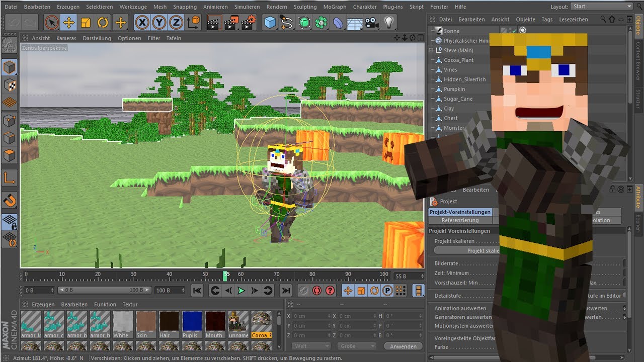Image resolution: width=644 pixels, height=362 pixels.
Task: Render to Picture Viewer icon
Action: (x=231, y=23)
